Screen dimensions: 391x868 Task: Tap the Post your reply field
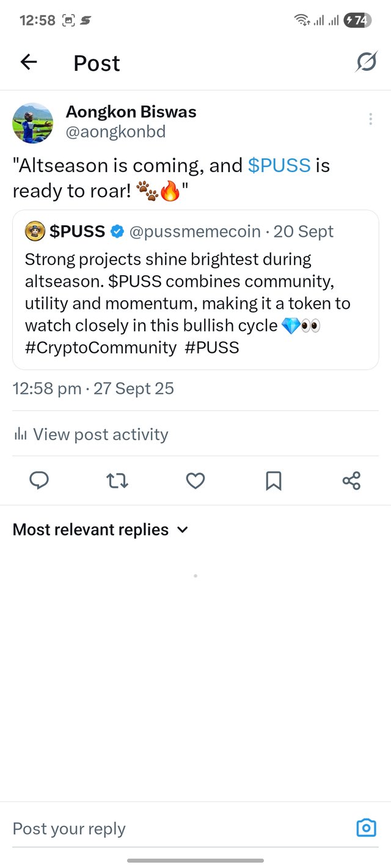coord(177,828)
